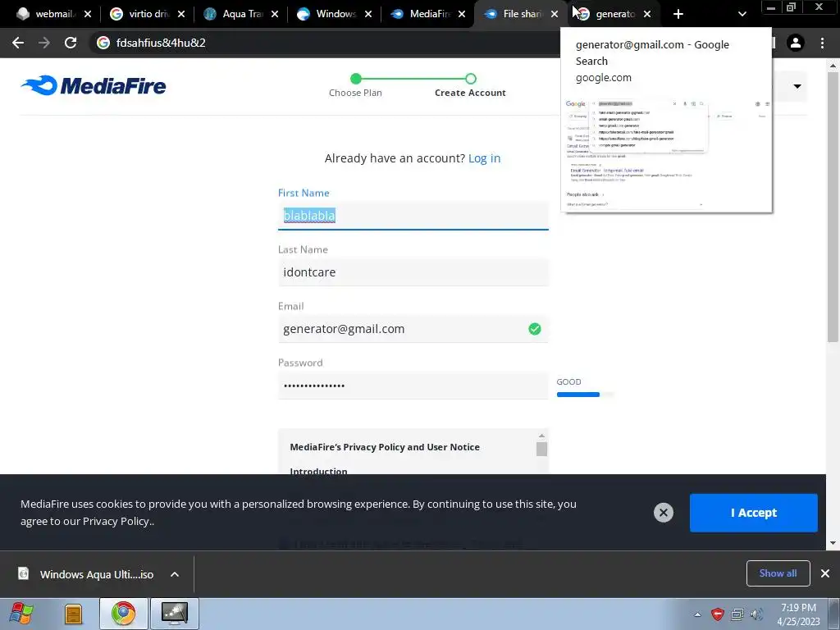
Task: Open a new browser tab
Action: 678,14
